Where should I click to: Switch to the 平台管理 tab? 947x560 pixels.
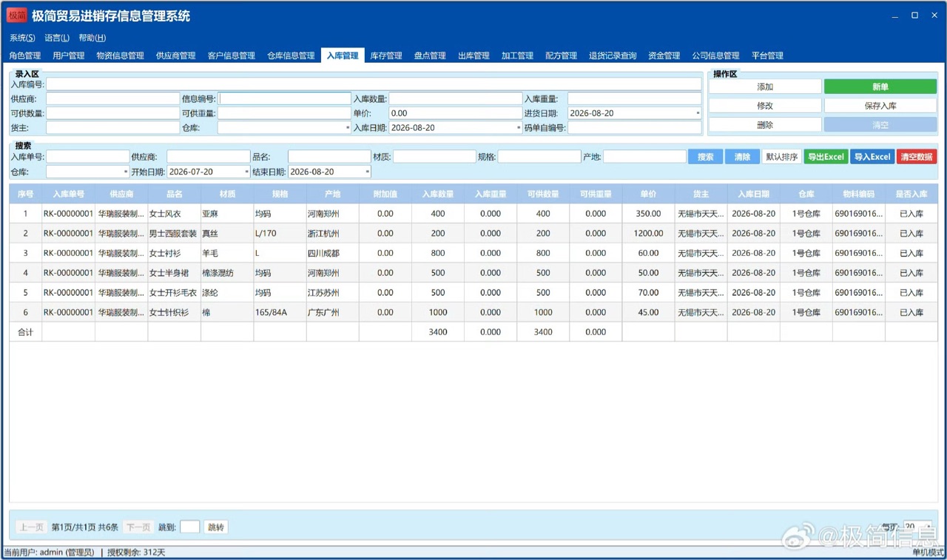(x=767, y=55)
